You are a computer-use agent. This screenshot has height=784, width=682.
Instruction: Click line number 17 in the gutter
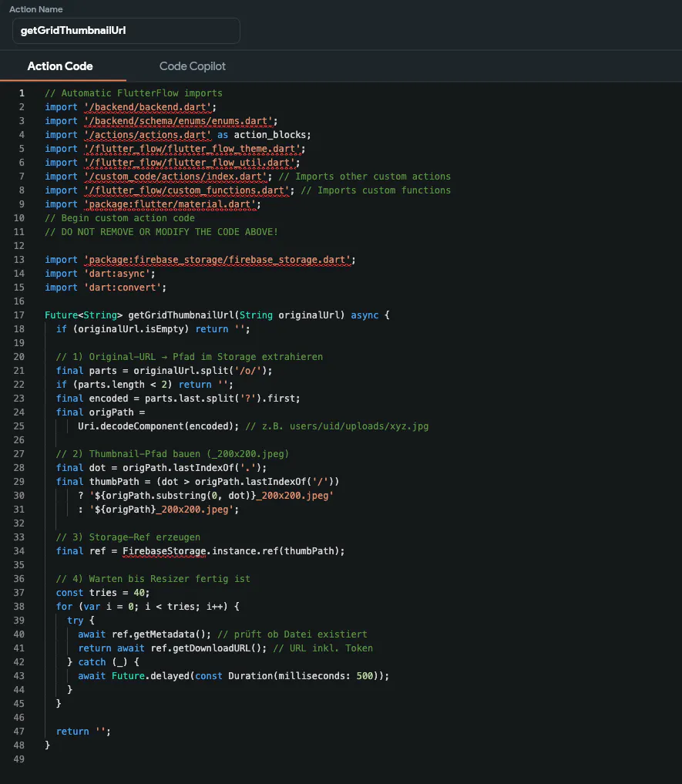coord(22,315)
